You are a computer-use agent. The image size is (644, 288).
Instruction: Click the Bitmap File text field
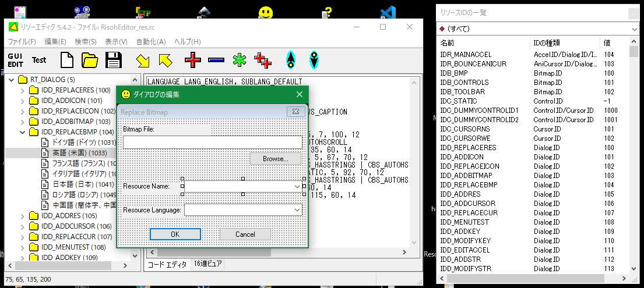click(x=212, y=142)
